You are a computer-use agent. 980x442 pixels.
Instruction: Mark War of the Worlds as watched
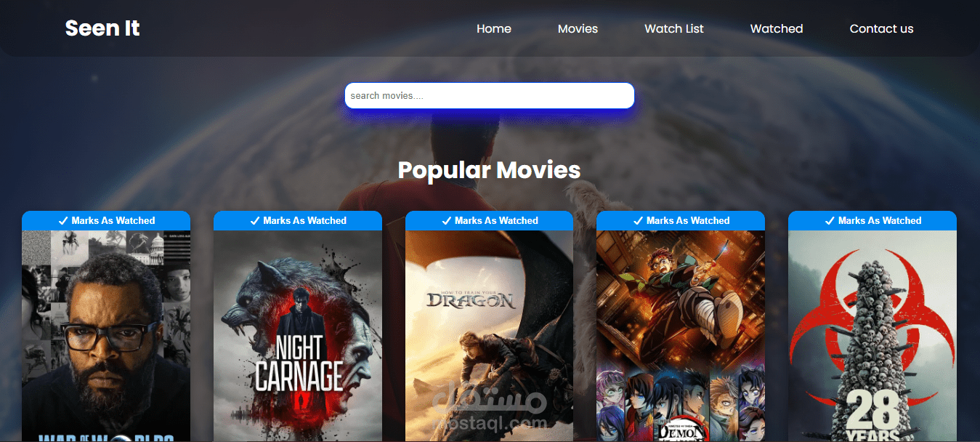click(x=106, y=220)
